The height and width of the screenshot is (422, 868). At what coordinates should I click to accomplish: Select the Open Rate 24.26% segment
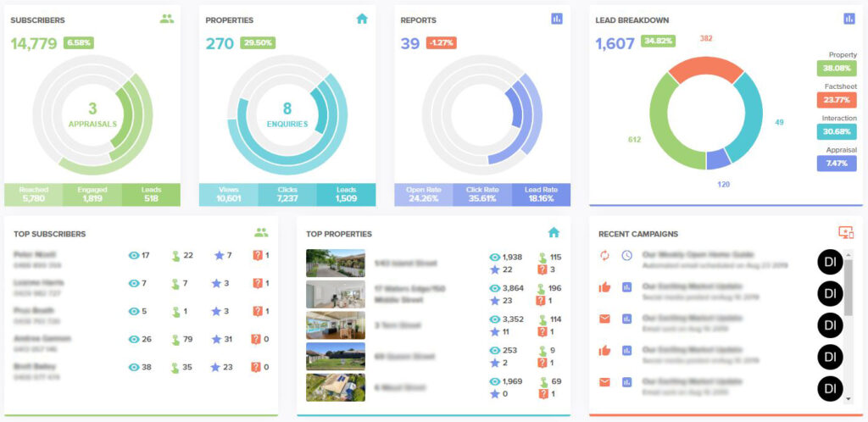[424, 195]
